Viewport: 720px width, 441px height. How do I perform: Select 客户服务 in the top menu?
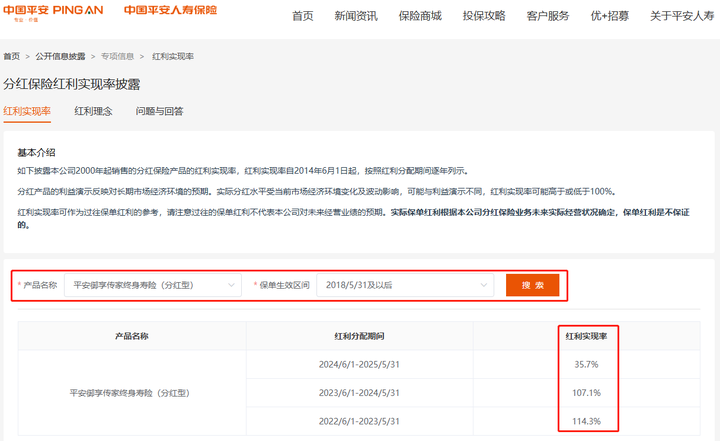tap(548, 16)
